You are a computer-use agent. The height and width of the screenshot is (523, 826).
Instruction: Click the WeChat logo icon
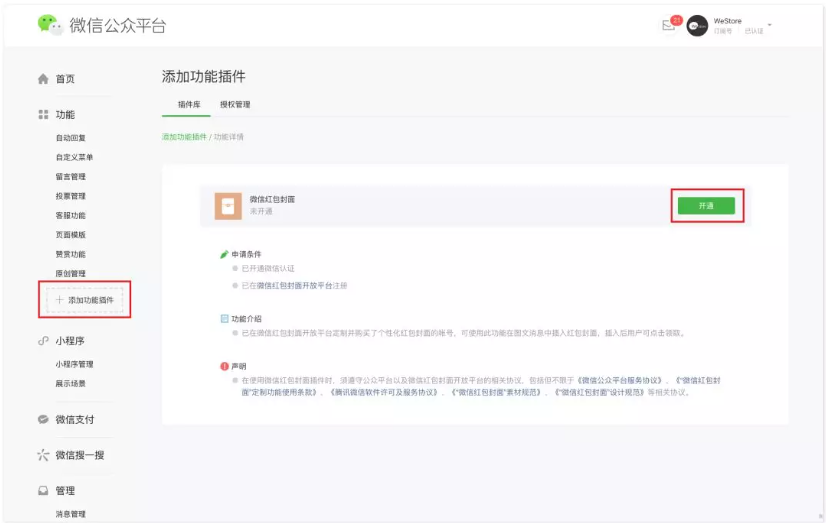tap(50, 24)
